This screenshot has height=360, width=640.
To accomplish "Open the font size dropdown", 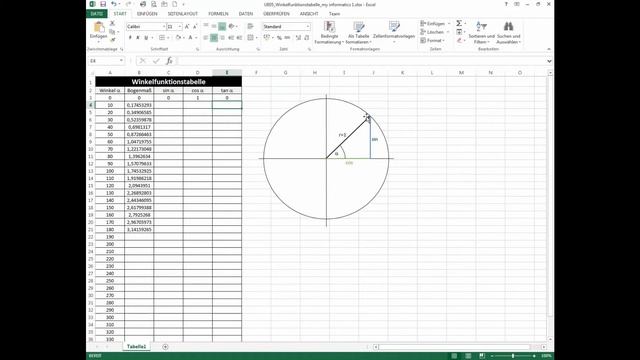I will point(180,27).
